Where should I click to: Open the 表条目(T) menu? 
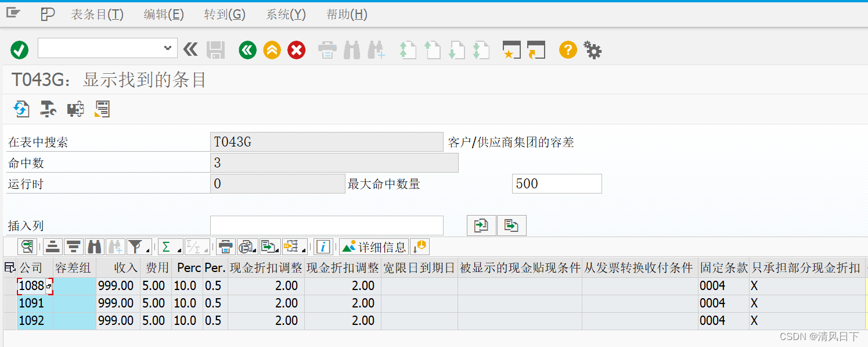pos(97,14)
